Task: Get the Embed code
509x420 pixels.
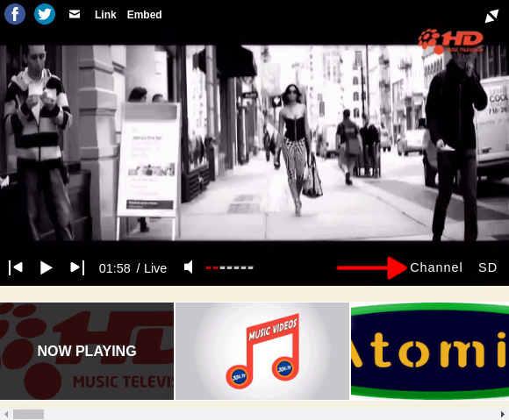Action: tap(144, 15)
